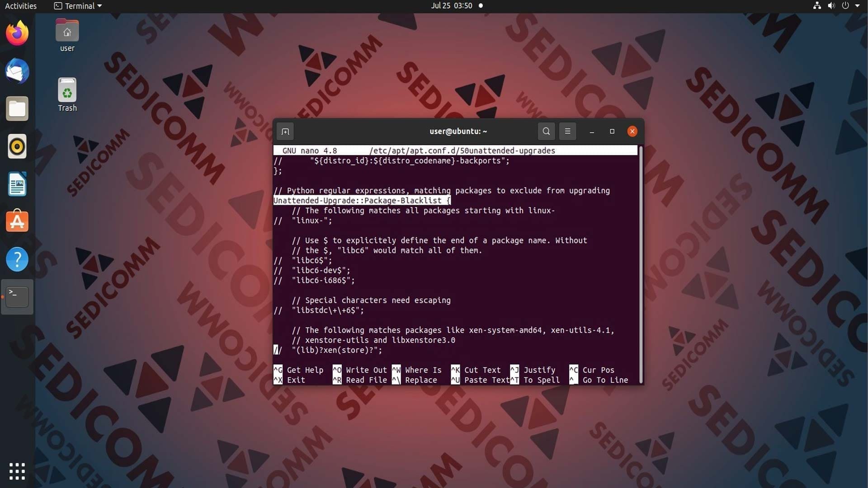868x488 pixels.
Task: Click the terminal vertical scrollbar
Action: coord(641,264)
